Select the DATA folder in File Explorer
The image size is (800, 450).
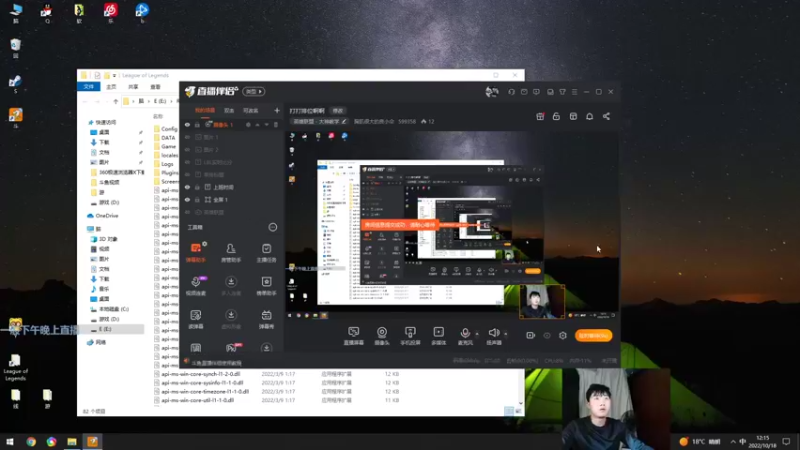click(165, 138)
